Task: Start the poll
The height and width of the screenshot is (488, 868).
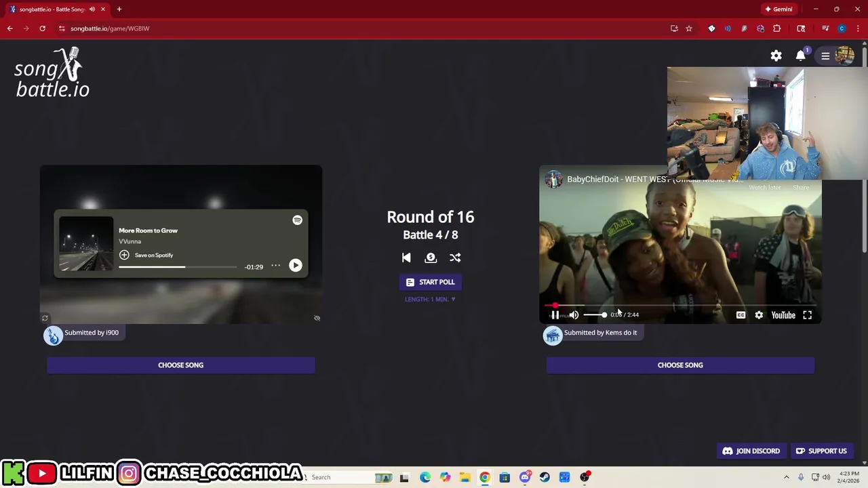Action: 430,282
